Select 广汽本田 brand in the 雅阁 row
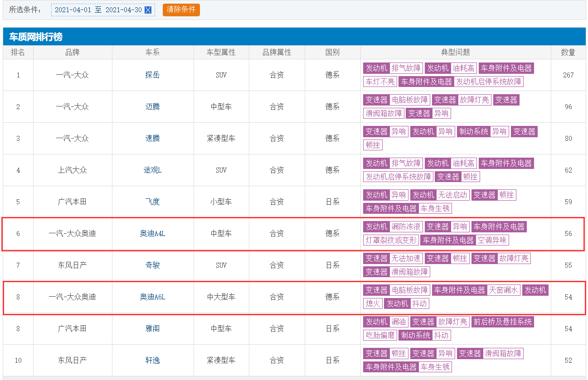The width and height of the screenshot is (588, 380). 73,329
